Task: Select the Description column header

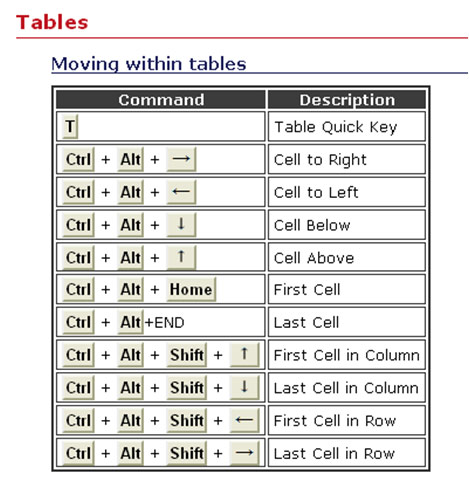Action: (347, 100)
